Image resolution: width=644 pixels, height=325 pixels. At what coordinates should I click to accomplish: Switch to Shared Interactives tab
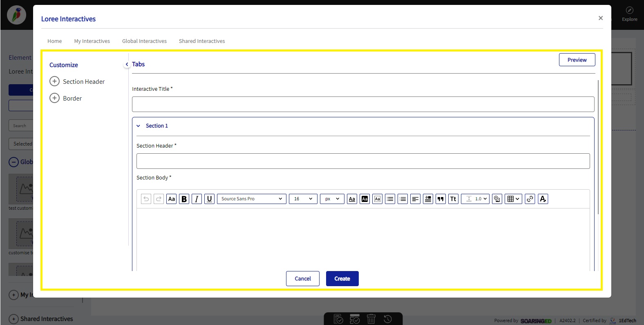coord(202,41)
